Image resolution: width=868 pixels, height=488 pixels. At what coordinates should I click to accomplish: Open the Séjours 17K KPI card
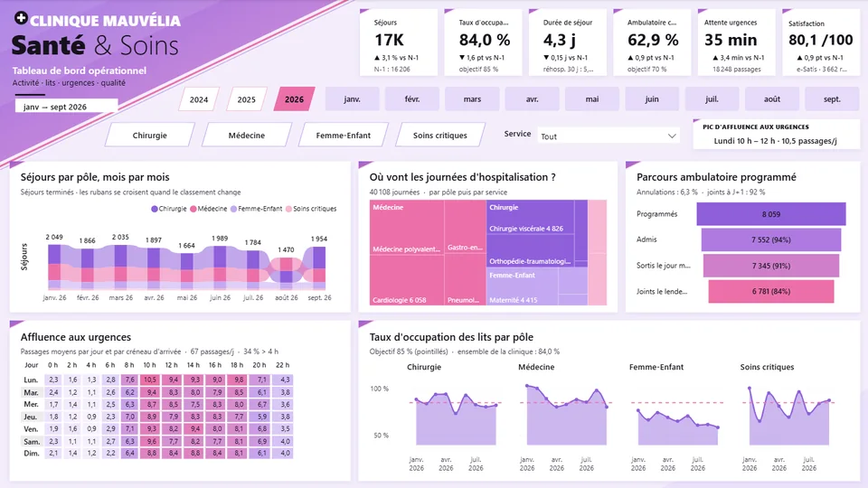point(398,42)
